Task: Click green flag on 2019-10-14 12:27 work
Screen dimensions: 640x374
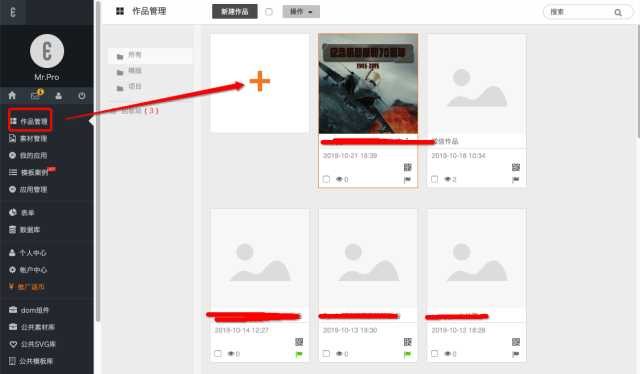Action: (299, 354)
